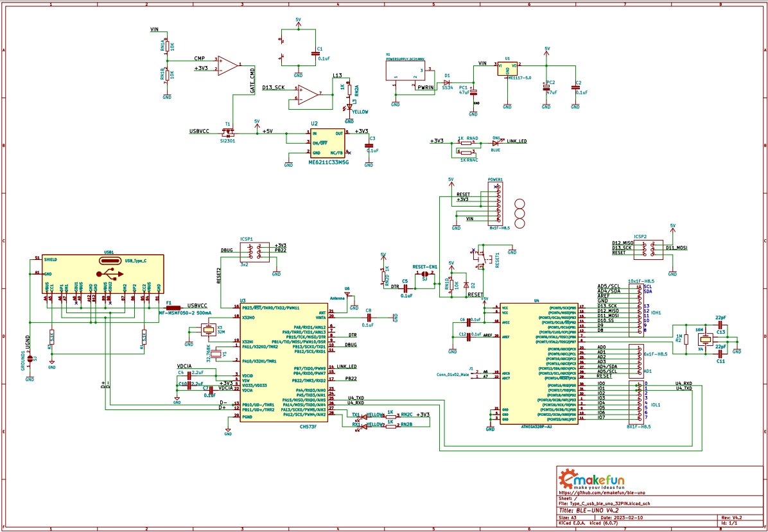Viewport: 768px width, 532px height.
Task: Click the makefun gear logo
Action: coord(569,479)
